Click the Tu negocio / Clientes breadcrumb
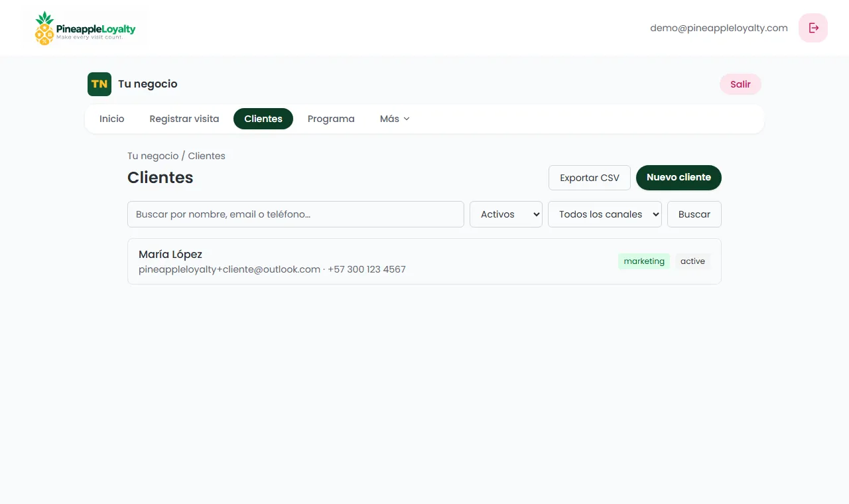 point(176,156)
